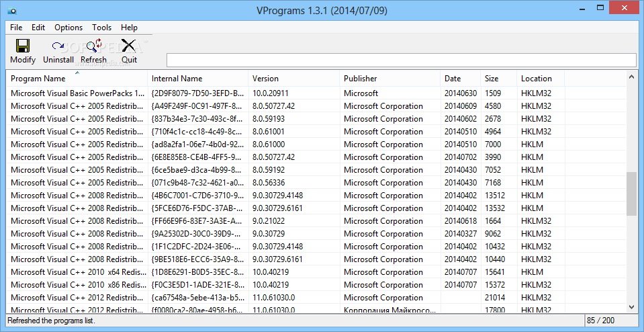Click version cell 9.0.30729
This screenshot has width=644, height=332.
269,233
